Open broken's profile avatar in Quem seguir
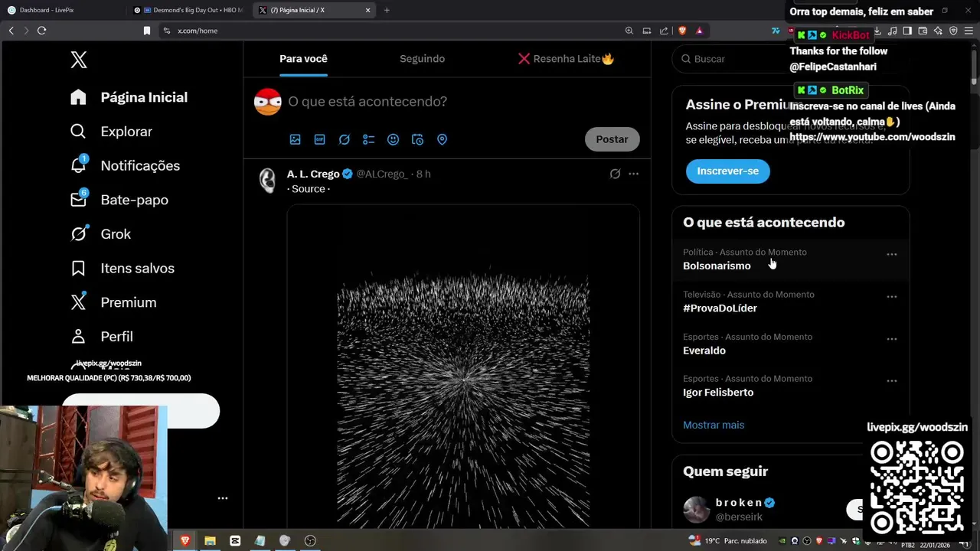Image resolution: width=980 pixels, height=551 pixels. [x=696, y=510]
